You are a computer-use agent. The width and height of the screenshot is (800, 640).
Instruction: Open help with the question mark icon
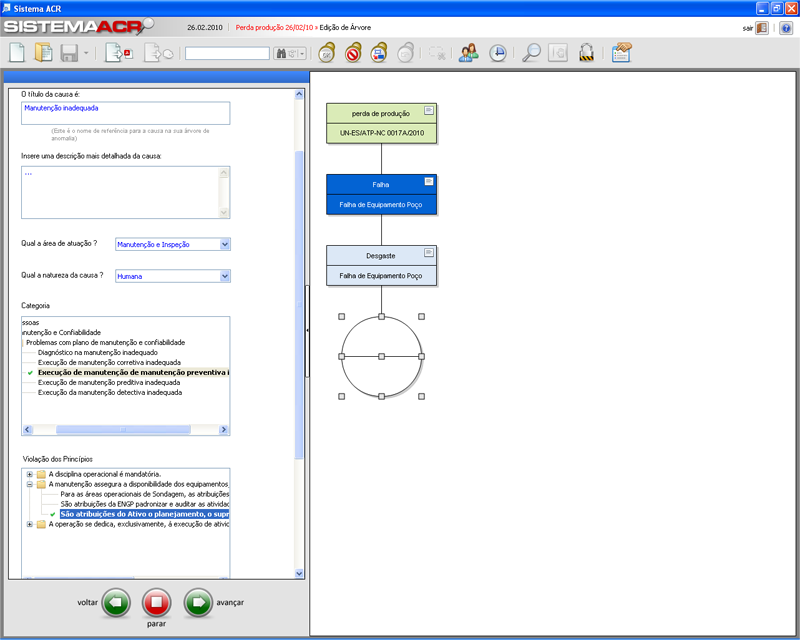click(786, 28)
